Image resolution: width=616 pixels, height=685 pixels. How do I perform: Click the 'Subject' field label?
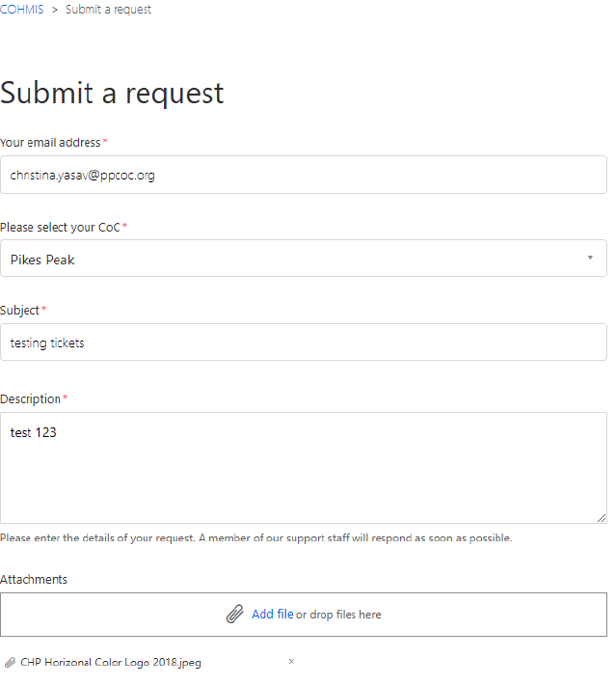[x=20, y=311]
